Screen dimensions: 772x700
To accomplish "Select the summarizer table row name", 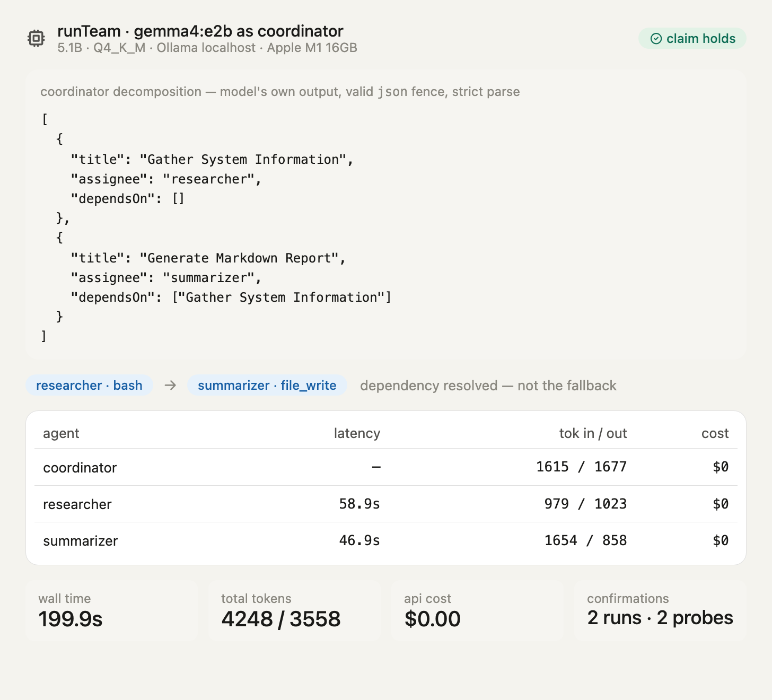I will [x=81, y=541].
